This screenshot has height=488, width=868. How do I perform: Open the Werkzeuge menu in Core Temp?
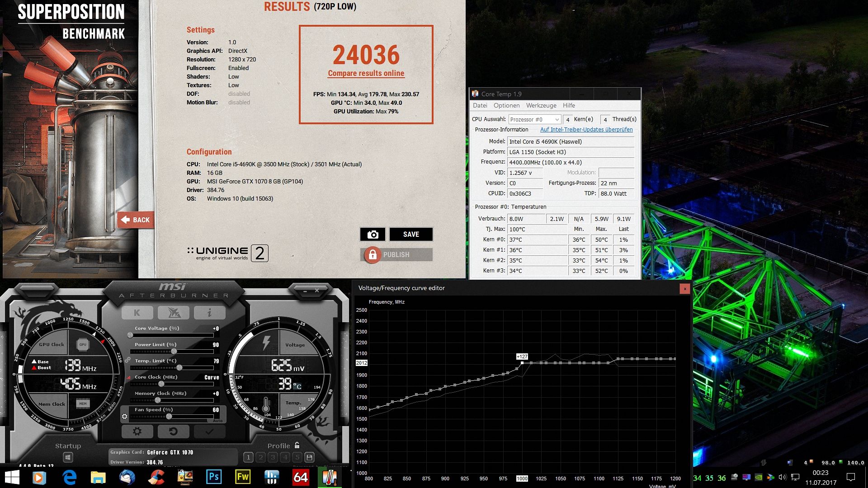pos(541,105)
